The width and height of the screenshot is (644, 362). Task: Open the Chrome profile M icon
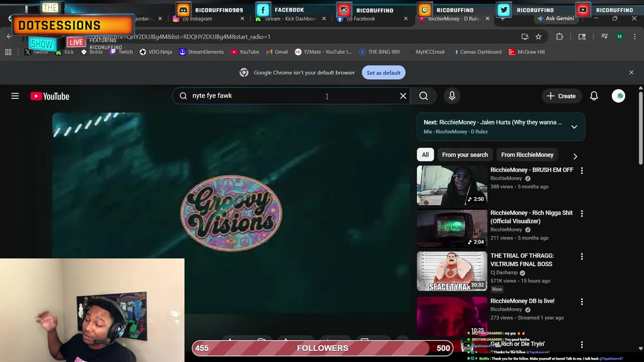coord(619,37)
